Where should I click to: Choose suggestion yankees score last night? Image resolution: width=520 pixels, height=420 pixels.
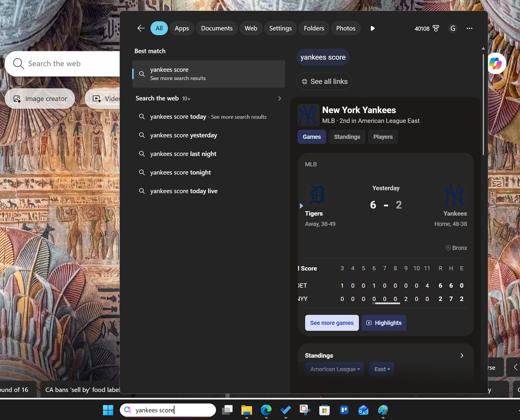(x=209, y=154)
